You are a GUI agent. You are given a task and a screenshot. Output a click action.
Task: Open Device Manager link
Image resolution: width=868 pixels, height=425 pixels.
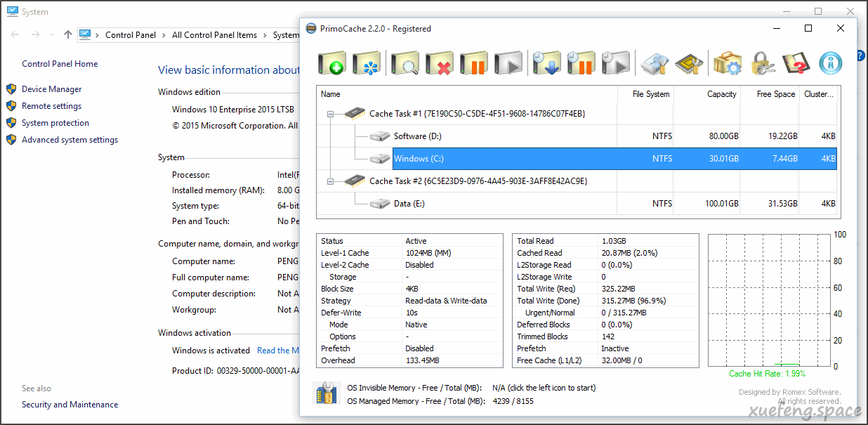[x=51, y=89]
